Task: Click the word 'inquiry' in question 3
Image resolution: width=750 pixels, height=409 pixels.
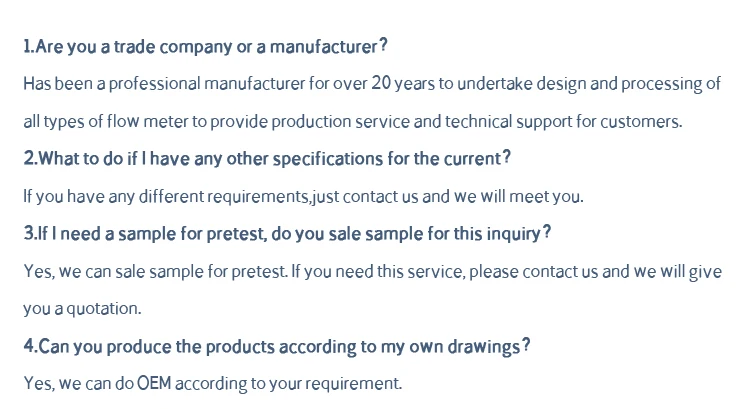Action: point(513,233)
